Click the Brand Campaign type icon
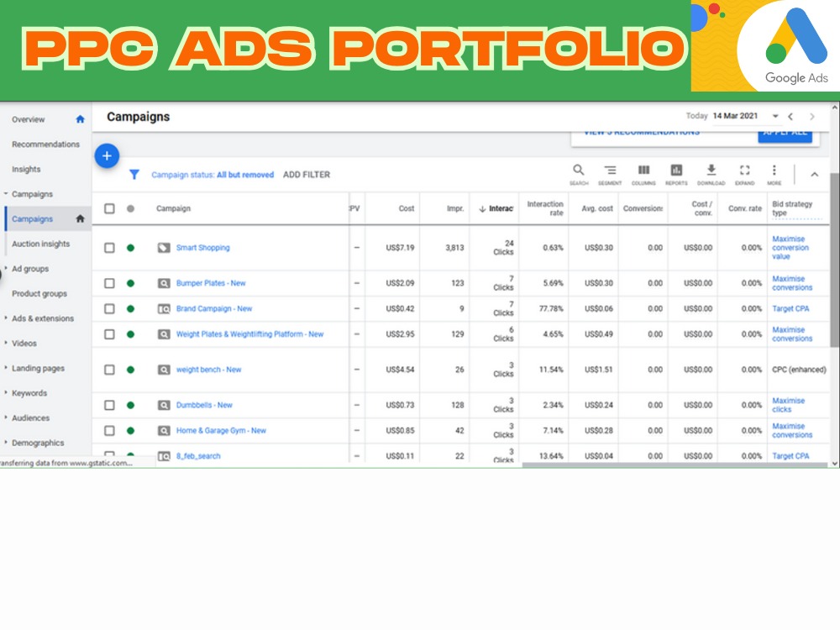This screenshot has width=840, height=630. click(x=164, y=308)
